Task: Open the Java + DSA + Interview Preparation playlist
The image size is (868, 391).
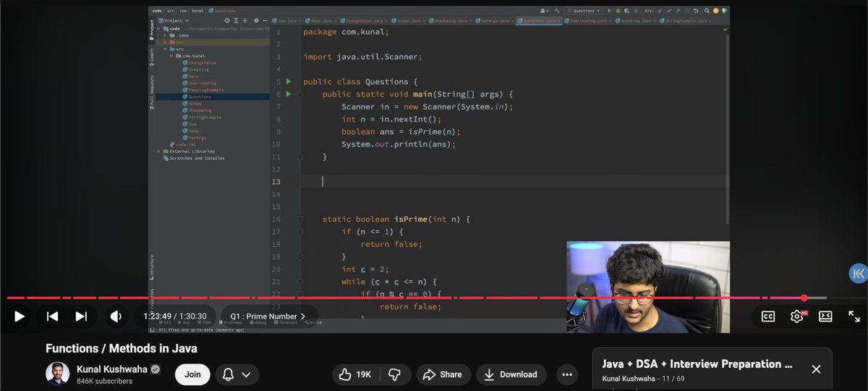Action: (697, 363)
